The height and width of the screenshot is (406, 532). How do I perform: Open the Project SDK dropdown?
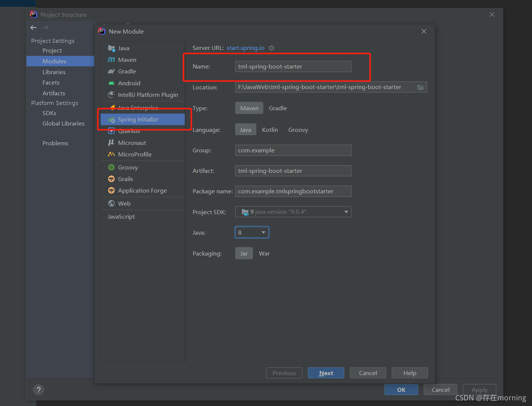tap(293, 212)
